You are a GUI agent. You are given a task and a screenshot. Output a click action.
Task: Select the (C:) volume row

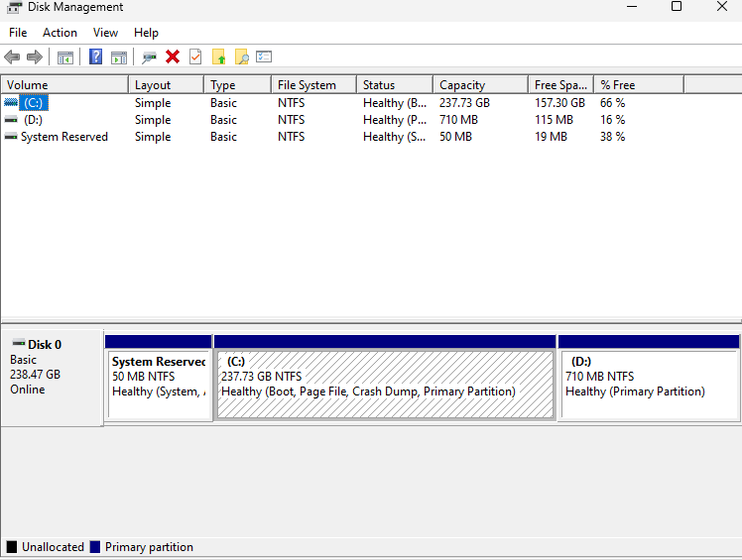(x=342, y=103)
